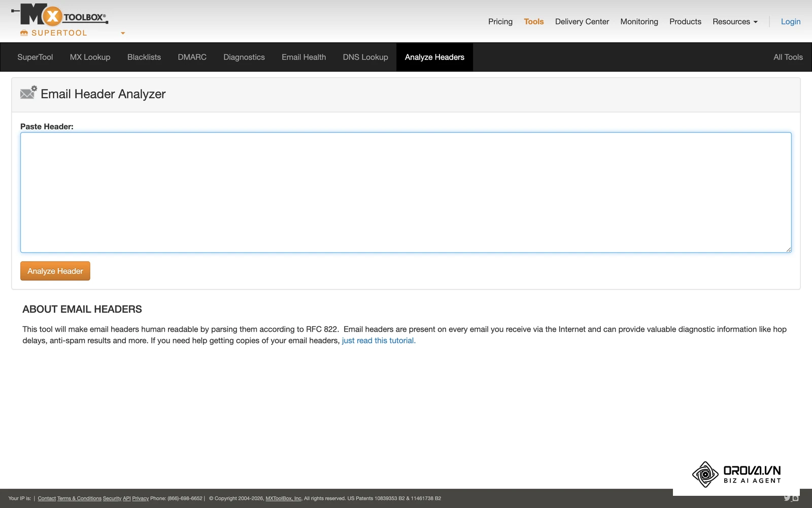
Task: Go to Delivery Center
Action: click(x=582, y=21)
